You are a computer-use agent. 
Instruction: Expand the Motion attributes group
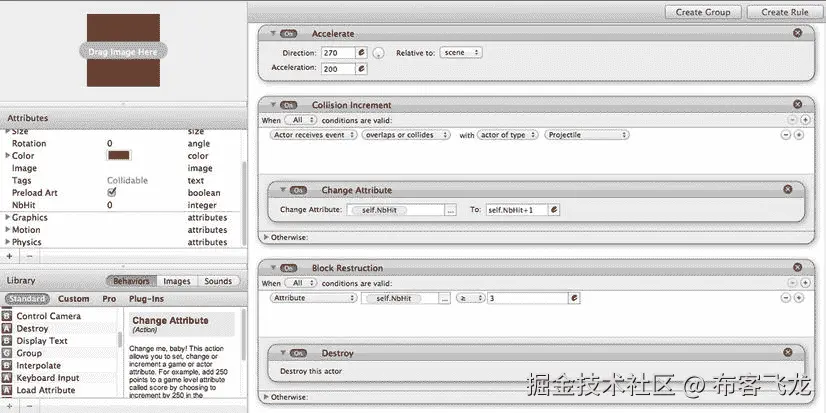click(7, 230)
